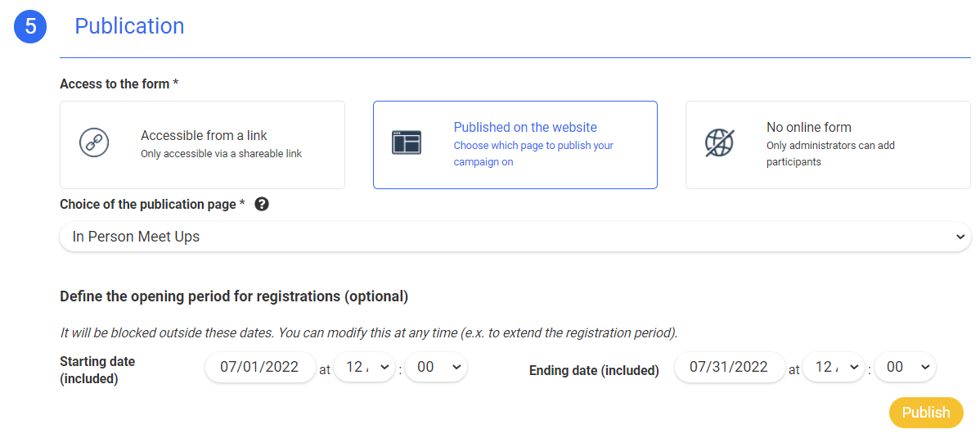Click the ending date field 07/31/2022

(729, 368)
